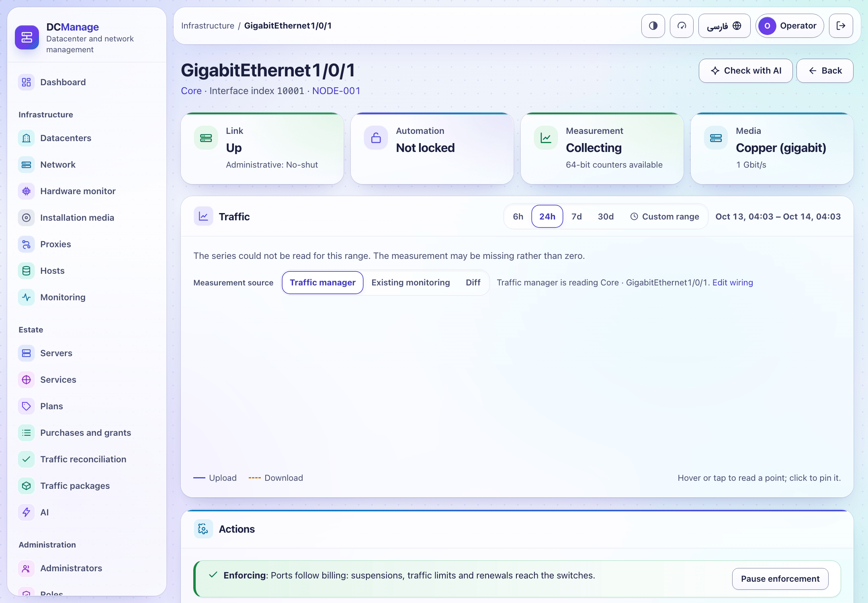Click the Edit wiring link
Viewport: 868px width, 603px height.
pyautogui.click(x=733, y=283)
